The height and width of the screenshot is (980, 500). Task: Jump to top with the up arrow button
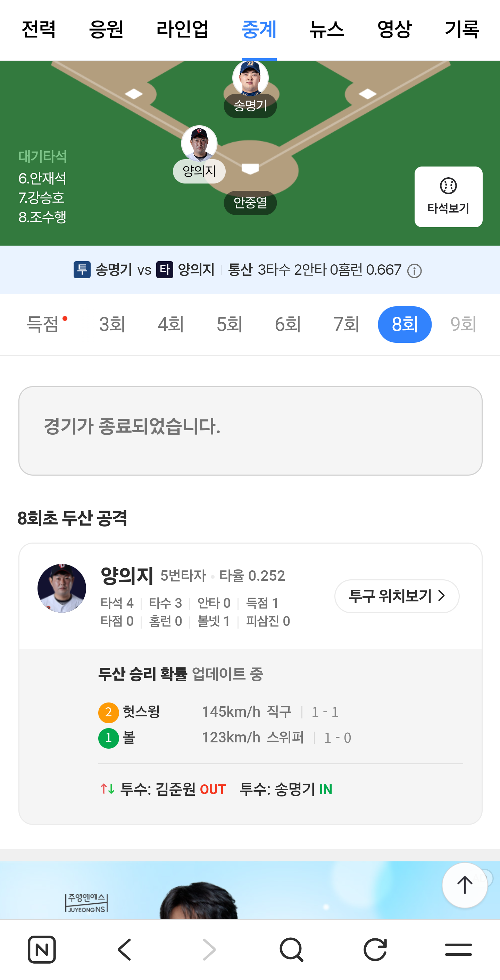[465, 885]
